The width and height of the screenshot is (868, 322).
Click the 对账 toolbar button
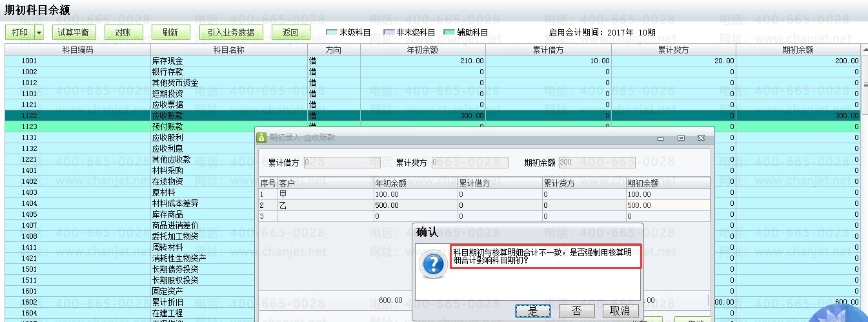(124, 32)
